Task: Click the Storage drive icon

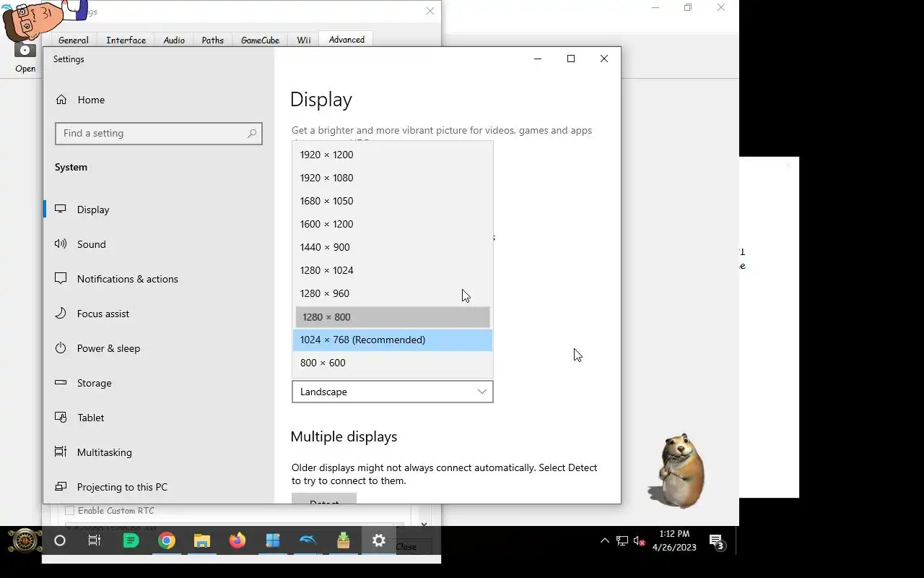Action: (61, 383)
